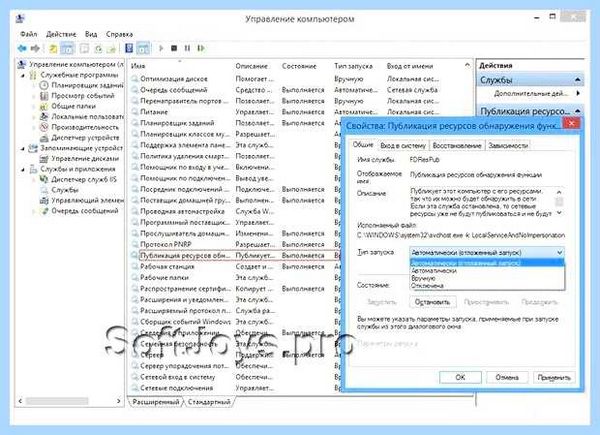Click the Up one level folder icon
The height and width of the screenshot is (435, 600).
[x=53, y=49]
